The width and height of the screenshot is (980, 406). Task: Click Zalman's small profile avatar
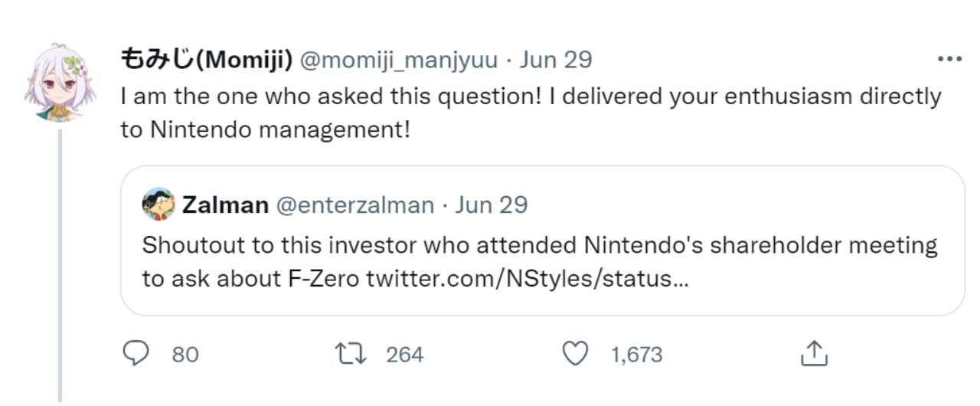click(158, 205)
